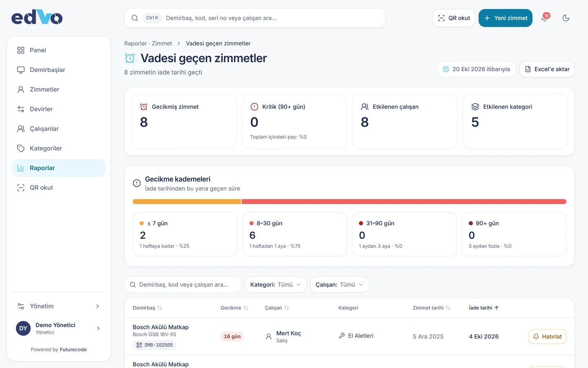This screenshot has height=368, width=588.
Task: Open the Kategori: Tümü dropdown
Action: (x=276, y=285)
